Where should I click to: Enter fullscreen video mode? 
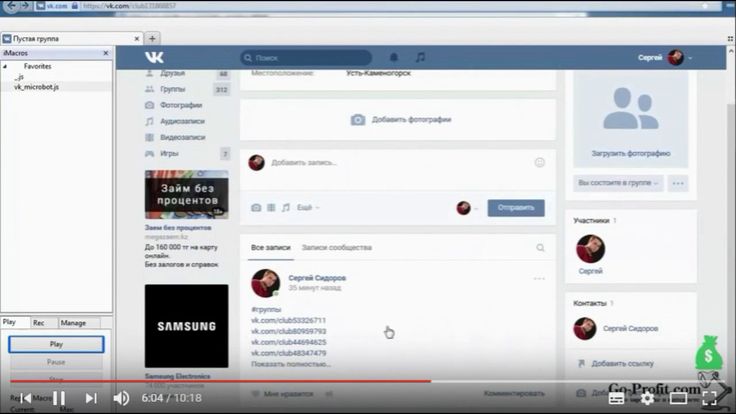(x=709, y=399)
